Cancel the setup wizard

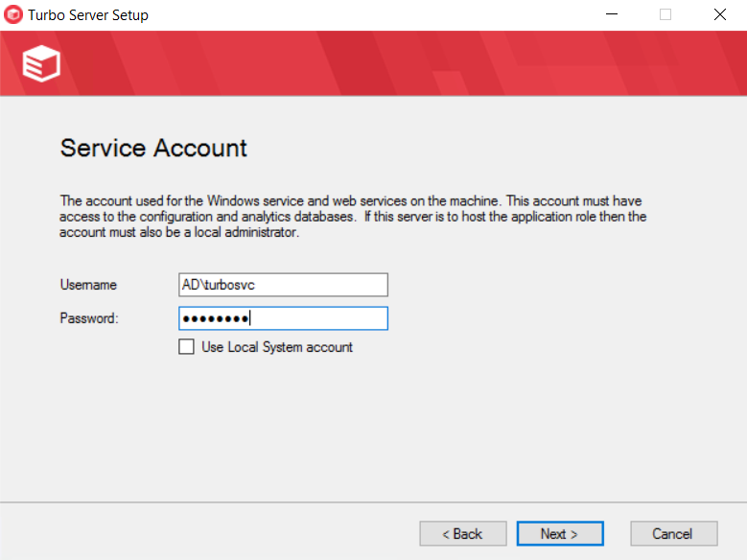[x=673, y=533]
